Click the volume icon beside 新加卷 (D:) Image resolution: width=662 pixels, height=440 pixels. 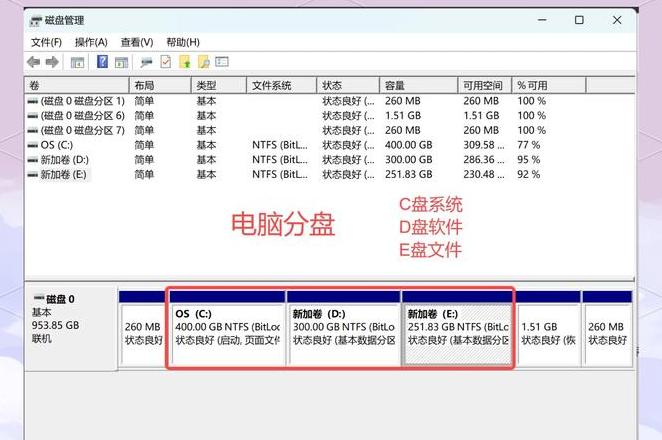click(x=33, y=160)
